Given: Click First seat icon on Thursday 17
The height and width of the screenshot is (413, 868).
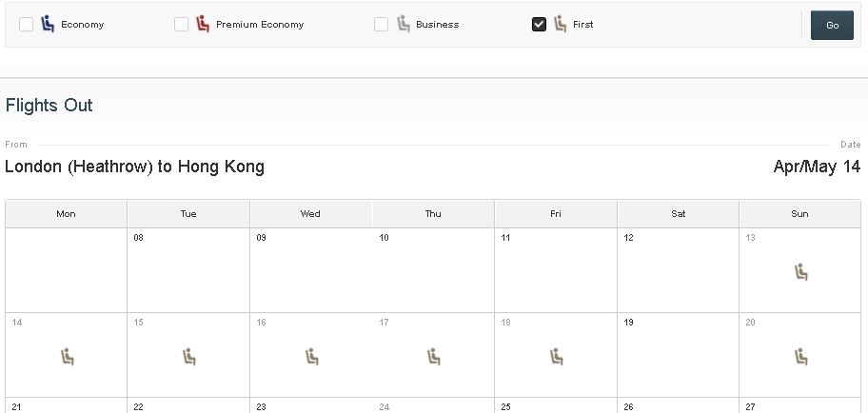Looking at the screenshot, I should pyautogui.click(x=434, y=357).
